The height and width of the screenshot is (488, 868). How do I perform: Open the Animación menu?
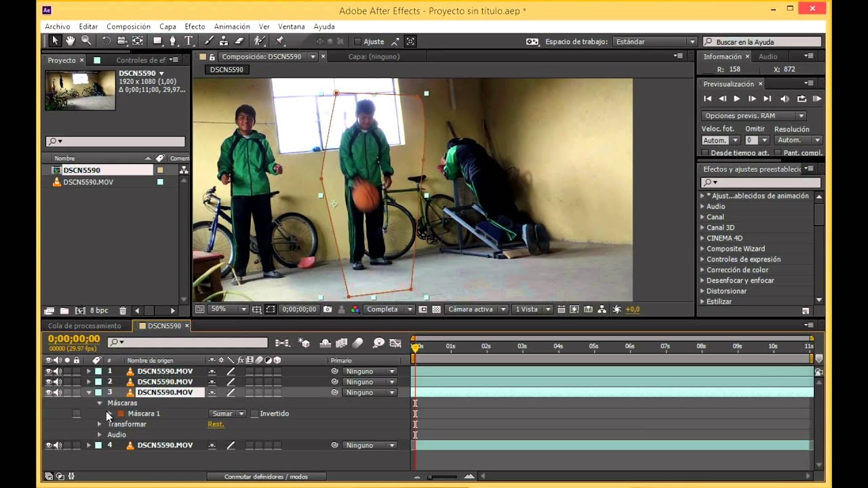point(232,26)
